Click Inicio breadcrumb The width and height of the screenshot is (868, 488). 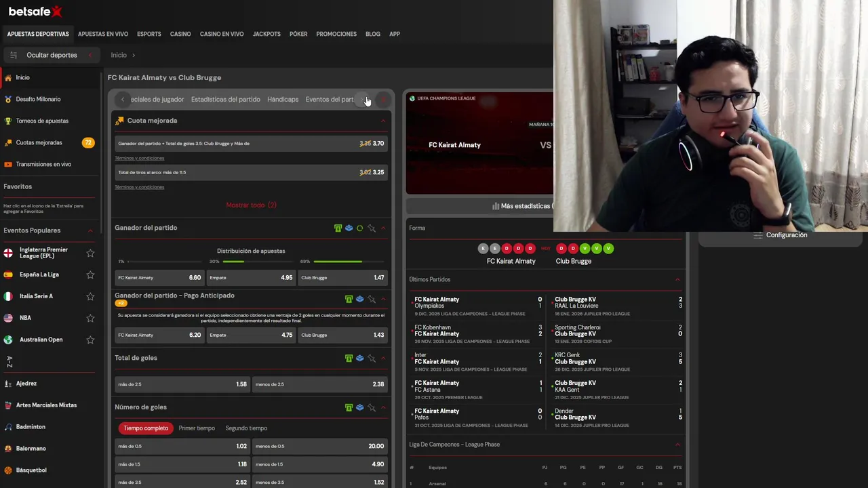click(119, 56)
